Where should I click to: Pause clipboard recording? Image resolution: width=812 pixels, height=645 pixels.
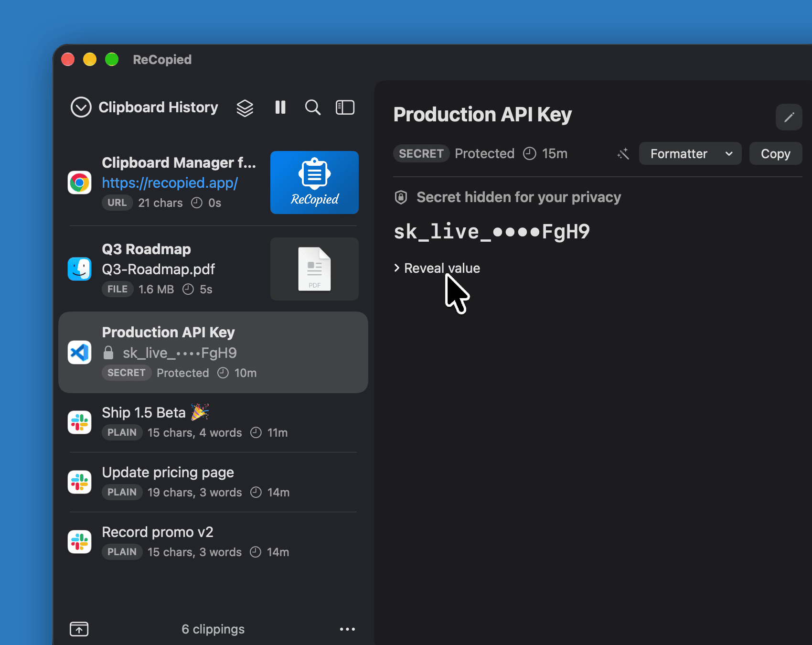280,107
